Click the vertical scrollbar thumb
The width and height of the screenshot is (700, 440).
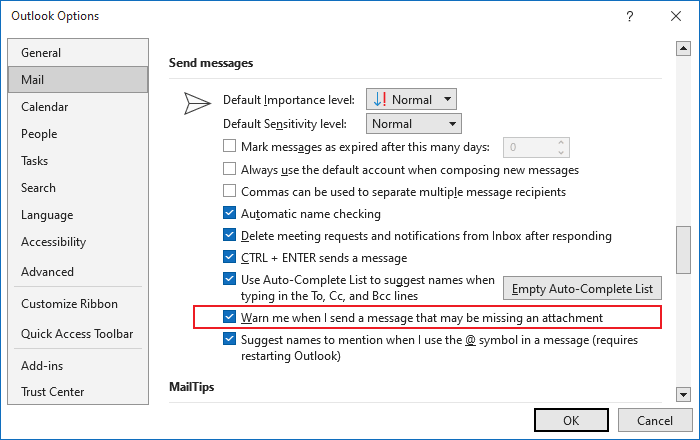coord(683,250)
